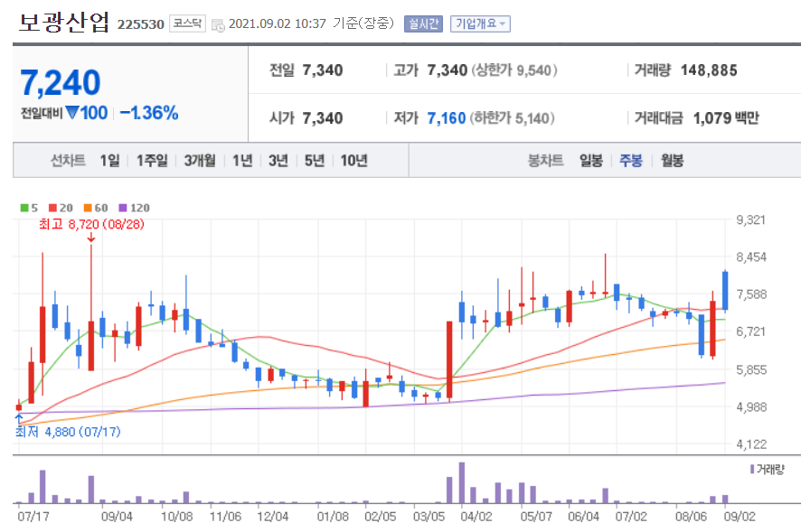
Task: Click the tallest volume bar near 04/02
Action: click(x=462, y=482)
